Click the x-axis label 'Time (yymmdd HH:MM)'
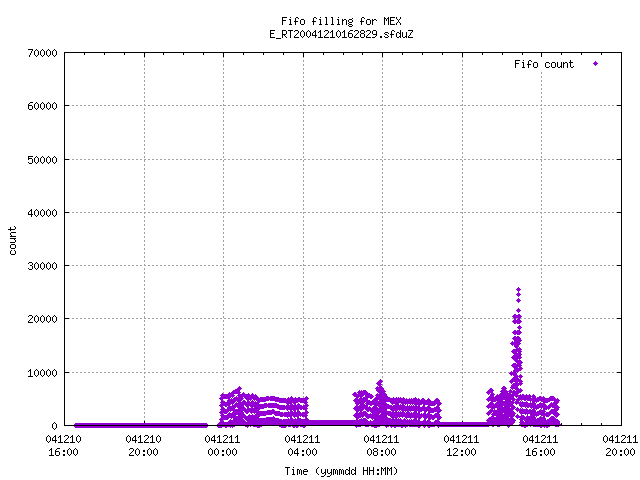The width and height of the screenshot is (640, 480). tap(341, 471)
